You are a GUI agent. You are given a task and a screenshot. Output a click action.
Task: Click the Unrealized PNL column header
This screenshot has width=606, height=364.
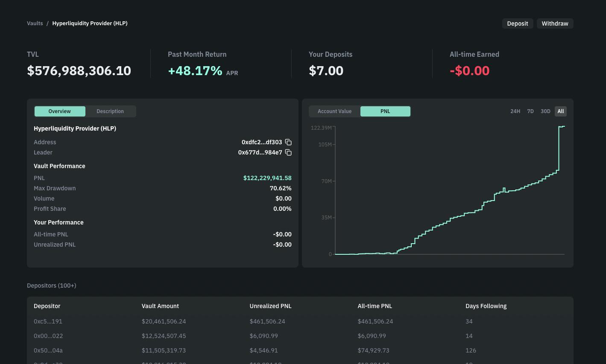tap(271, 306)
